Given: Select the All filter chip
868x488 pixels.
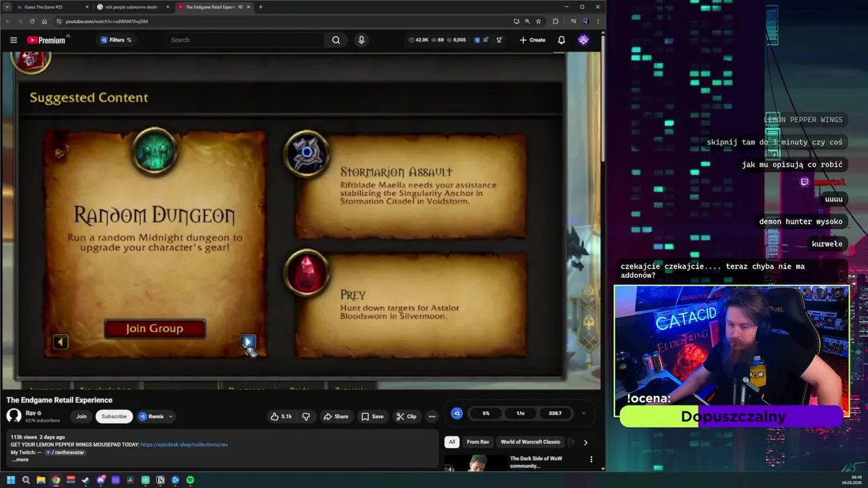Looking at the screenshot, I should (x=452, y=442).
